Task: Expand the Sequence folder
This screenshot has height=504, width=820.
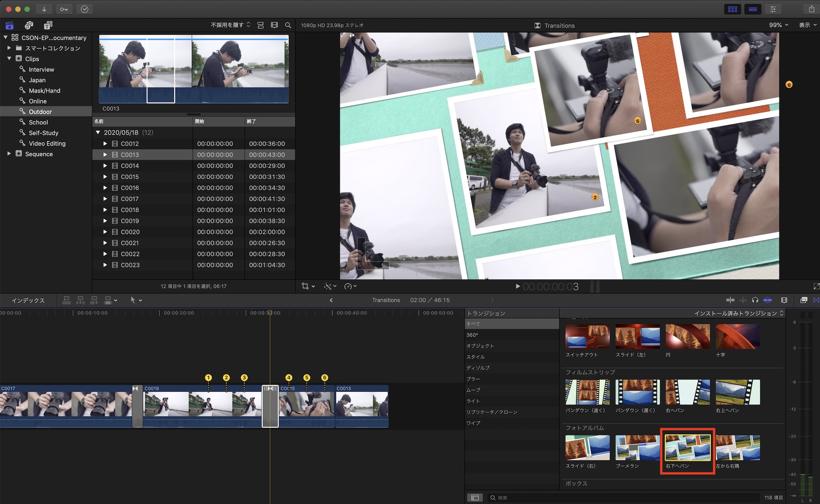Action: (x=9, y=154)
